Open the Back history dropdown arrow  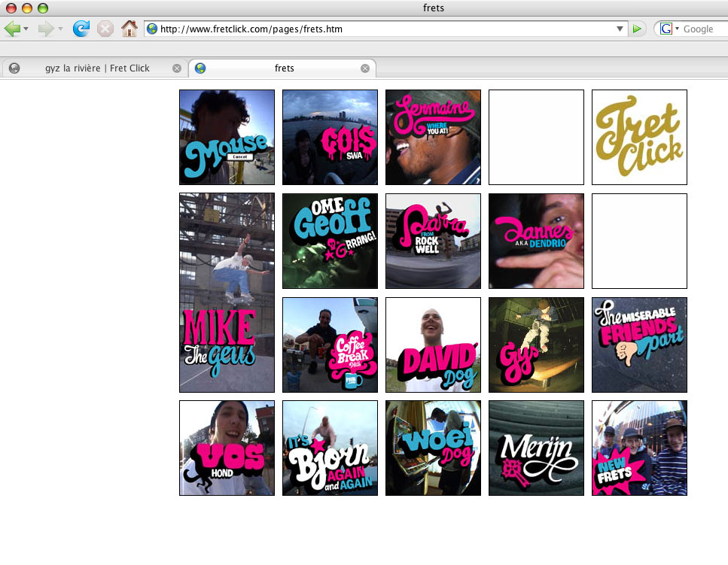coord(26,29)
